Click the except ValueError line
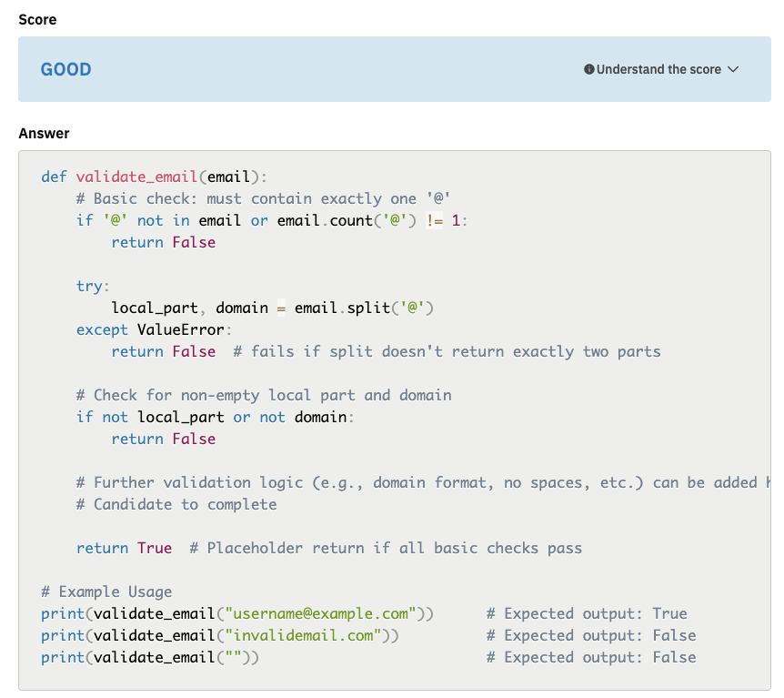The image size is (784, 698). 155,329
